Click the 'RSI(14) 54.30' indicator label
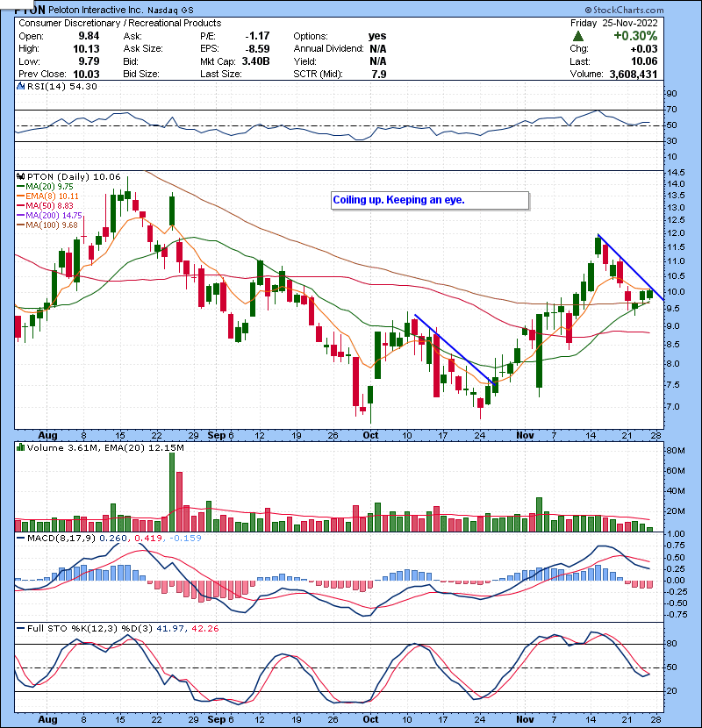 [61, 86]
